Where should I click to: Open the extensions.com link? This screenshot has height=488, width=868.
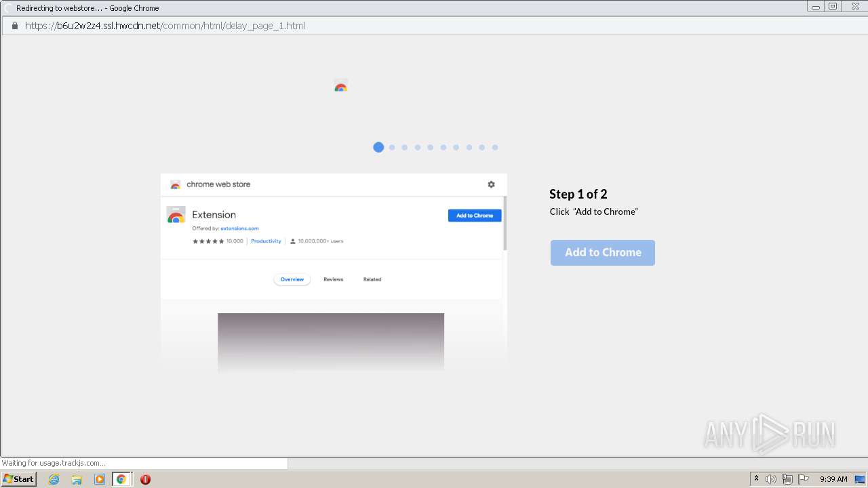click(x=239, y=228)
